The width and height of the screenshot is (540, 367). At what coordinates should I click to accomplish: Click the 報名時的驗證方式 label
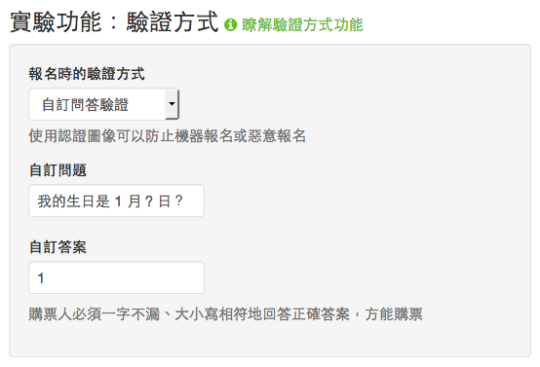click(87, 74)
